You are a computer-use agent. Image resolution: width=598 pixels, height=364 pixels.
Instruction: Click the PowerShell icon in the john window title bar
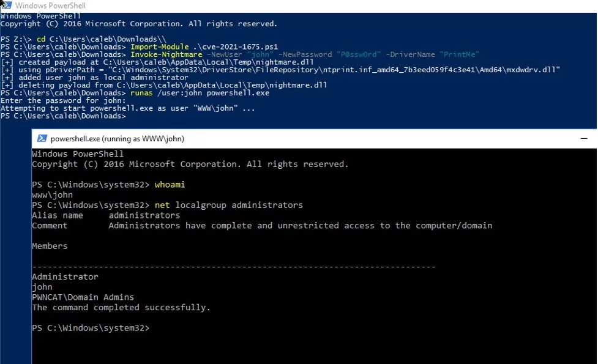[x=42, y=138]
